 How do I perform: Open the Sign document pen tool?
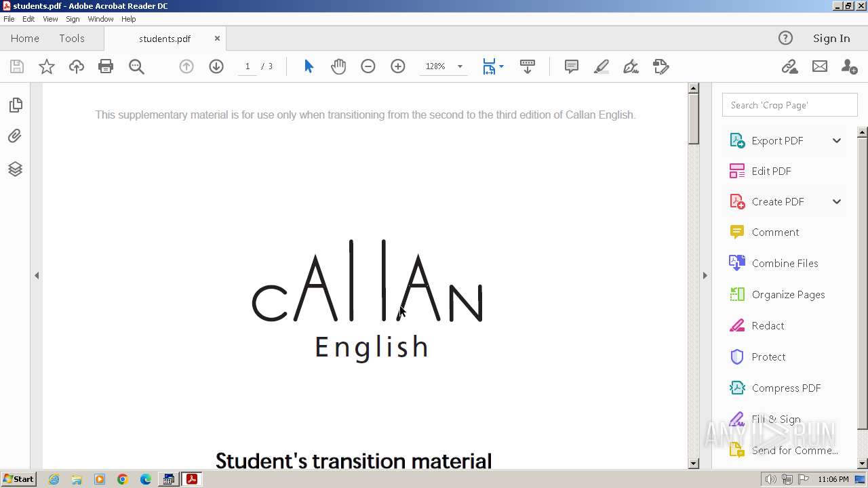[x=631, y=66]
